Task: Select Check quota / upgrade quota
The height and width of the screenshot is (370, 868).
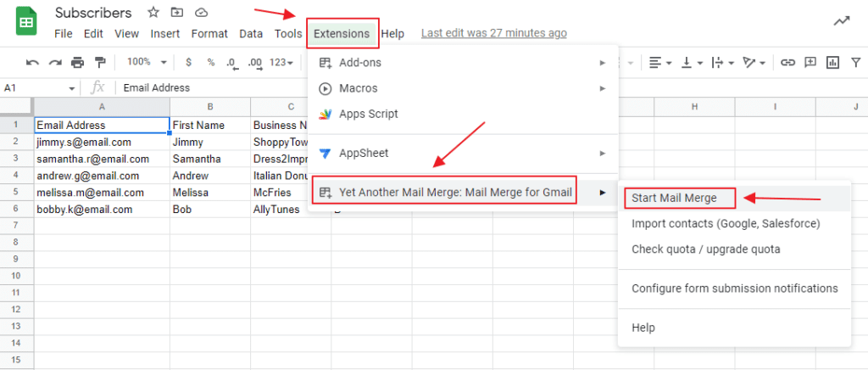Action: point(734,249)
